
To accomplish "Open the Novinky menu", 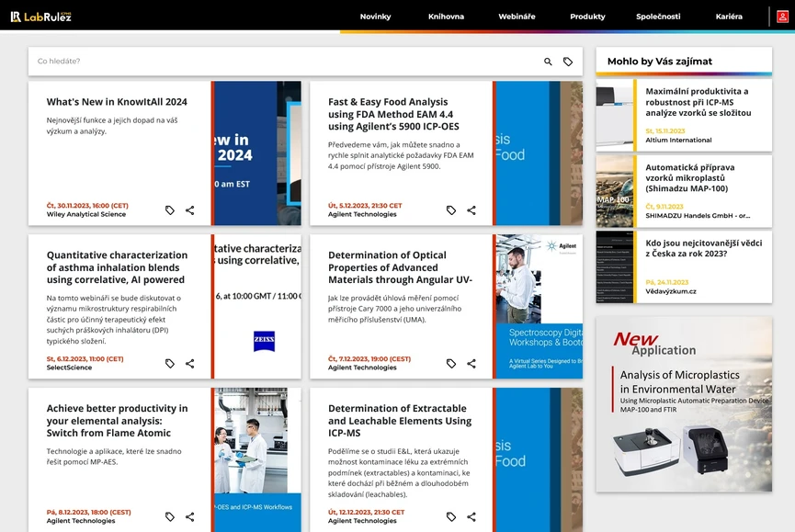I will [x=375, y=17].
